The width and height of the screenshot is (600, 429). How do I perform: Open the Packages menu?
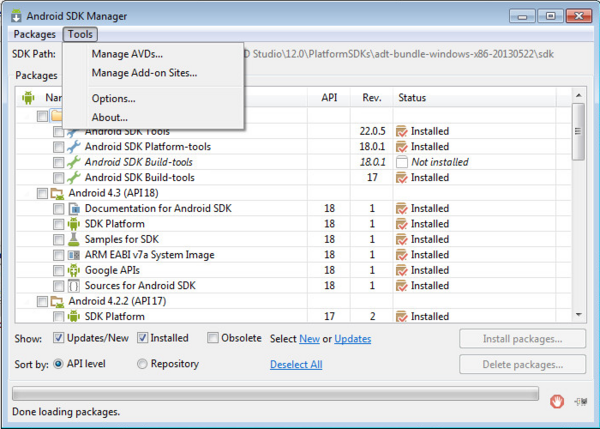pyautogui.click(x=35, y=34)
